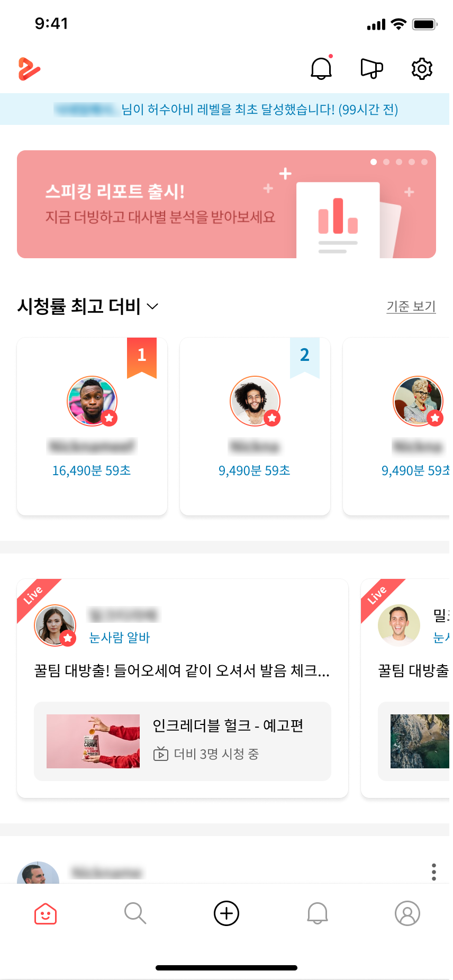Image resolution: width=453 pixels, height=980 pixels.
Task: Open the 기준 보기 link
Action: click(x=411, y=306)
